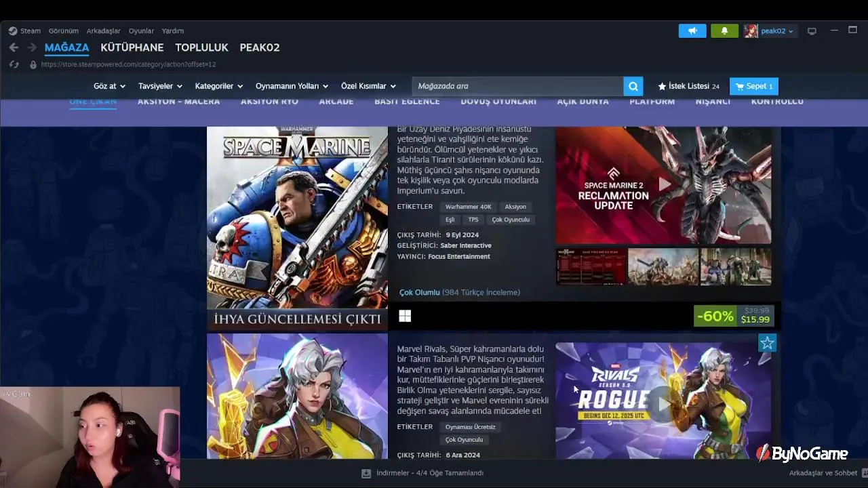Click the peak02 profile avatar
This screenshot has width=868, height=488.
pos(751,30)
